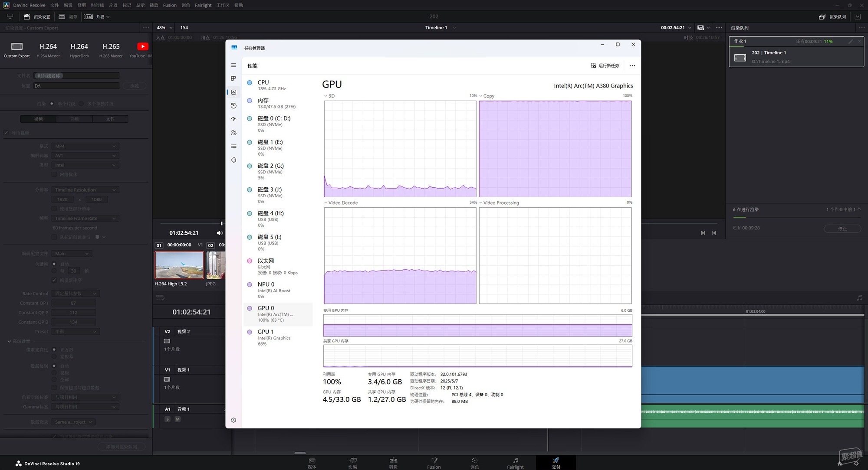Open render queue panel three-dot options
The image size is (868, 470).
click(x=861, y=28)
